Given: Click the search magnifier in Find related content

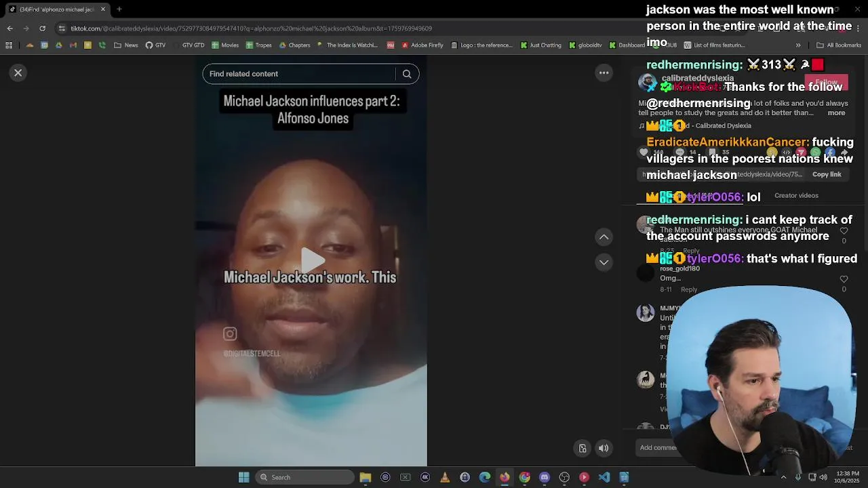Looking at the screenshot, I should click(x=407, y=74).
